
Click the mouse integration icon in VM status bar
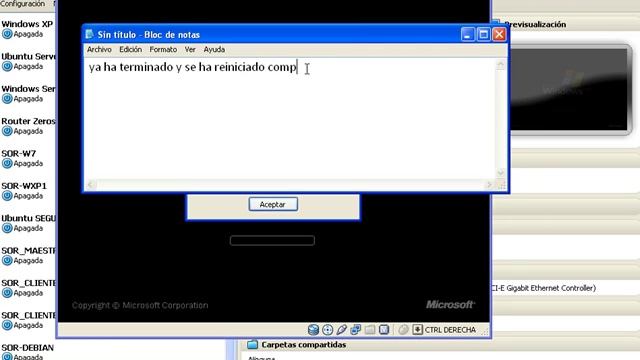click(403, 330)
